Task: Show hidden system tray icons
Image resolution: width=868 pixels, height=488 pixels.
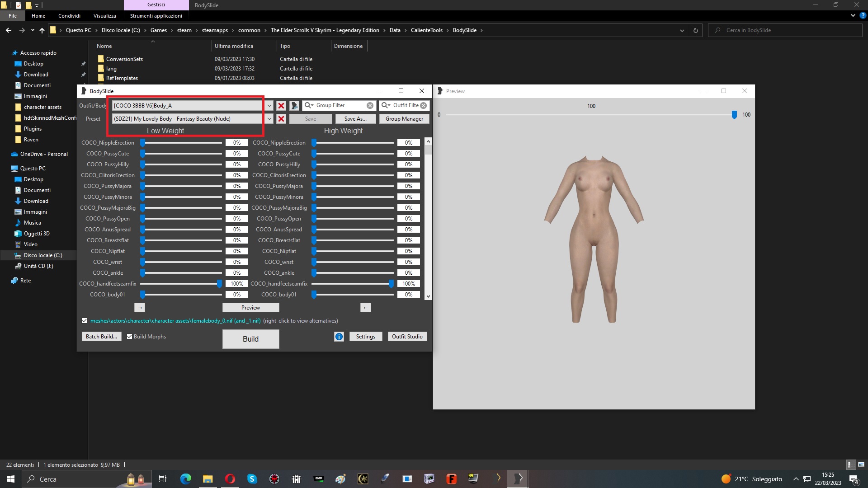Action: 796,479
